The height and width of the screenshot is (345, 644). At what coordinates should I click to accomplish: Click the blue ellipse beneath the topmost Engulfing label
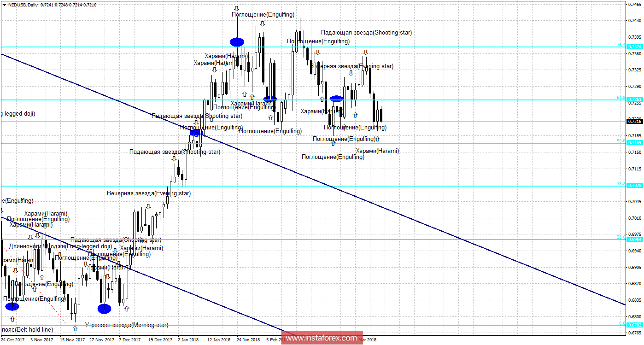pos(237,42)
